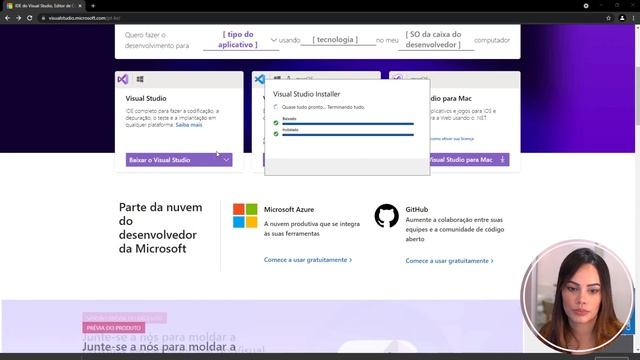The width and height of the screenshot is (640, 360).
Task: Click the Visual Studio Installer title
Action: click(x=306, y=94)
